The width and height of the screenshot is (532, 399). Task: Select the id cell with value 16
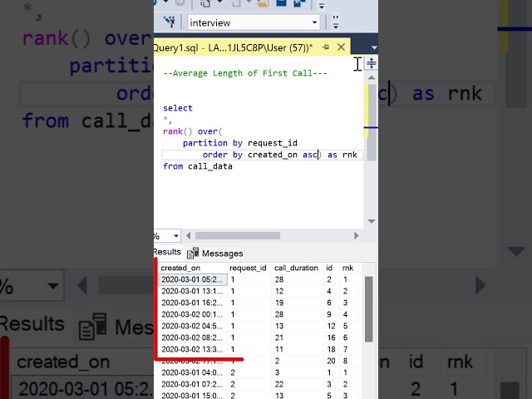332,337
